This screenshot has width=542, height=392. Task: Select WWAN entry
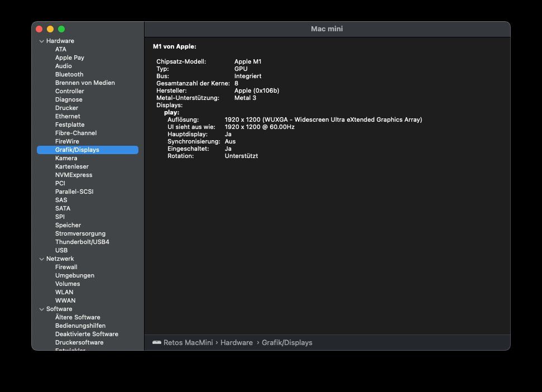click(x=65, y=301)
